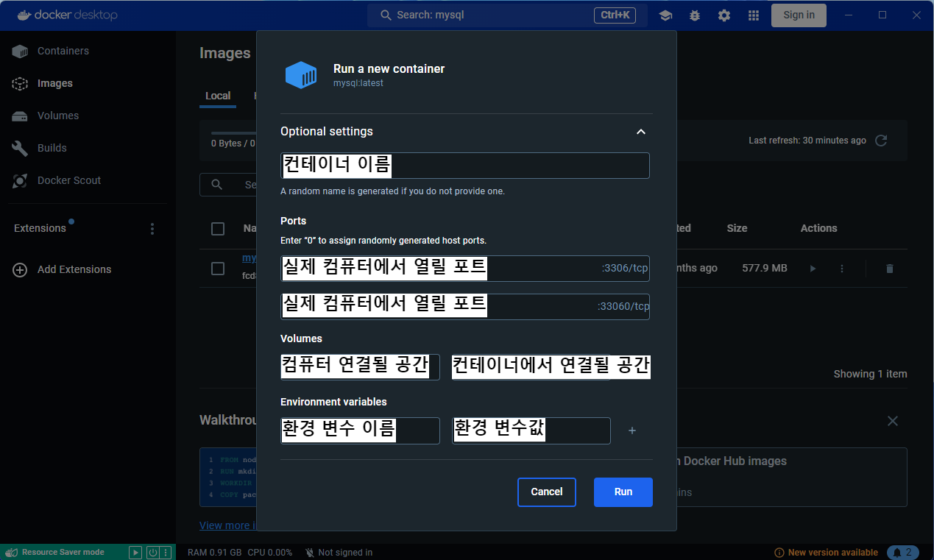Click the search magnifier in images filter
This screenshot has width=934, height=560.
coord(216,185)
